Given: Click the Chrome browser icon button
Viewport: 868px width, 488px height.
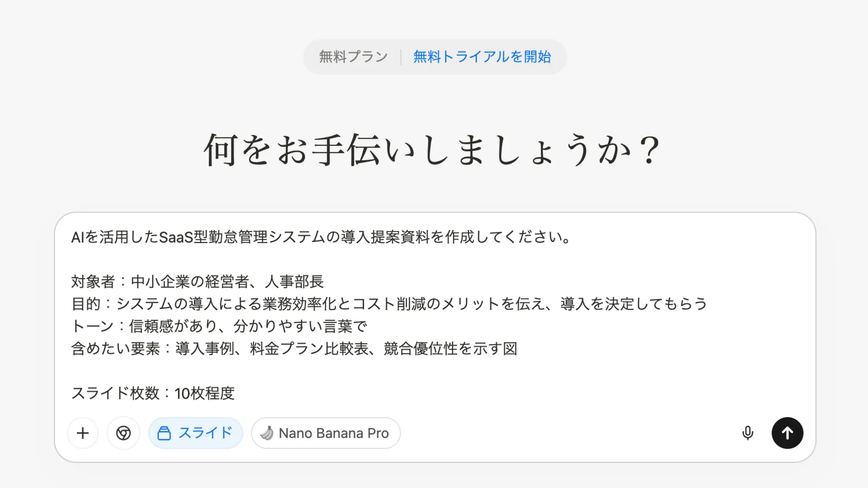Looking at the screenshot, I should coord(123,433).
